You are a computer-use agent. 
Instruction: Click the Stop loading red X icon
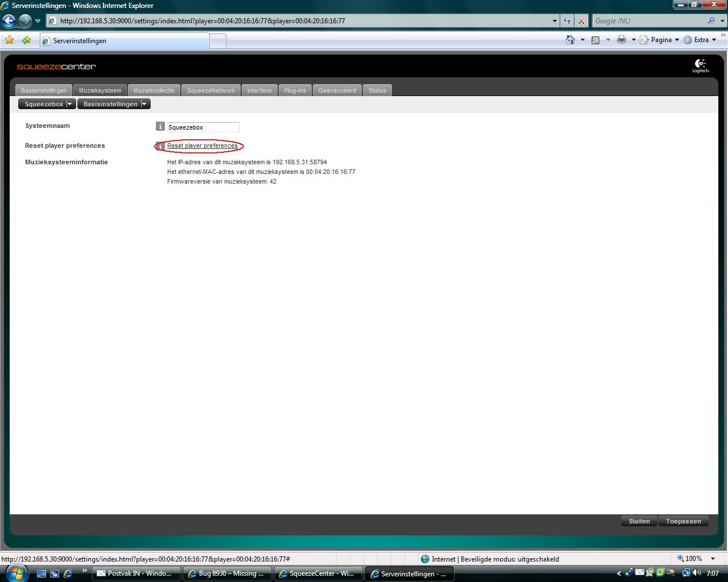[x=581, y=21]
